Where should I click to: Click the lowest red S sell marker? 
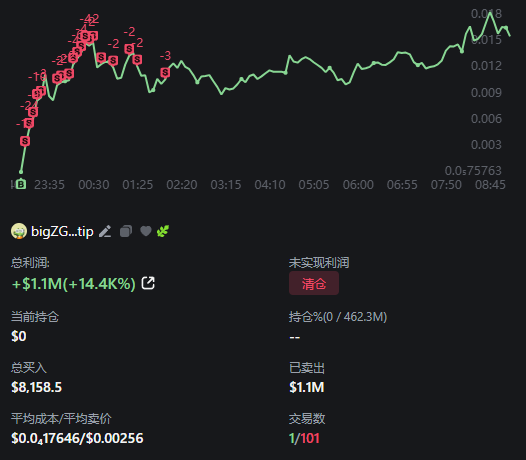[x=25, y=141]
